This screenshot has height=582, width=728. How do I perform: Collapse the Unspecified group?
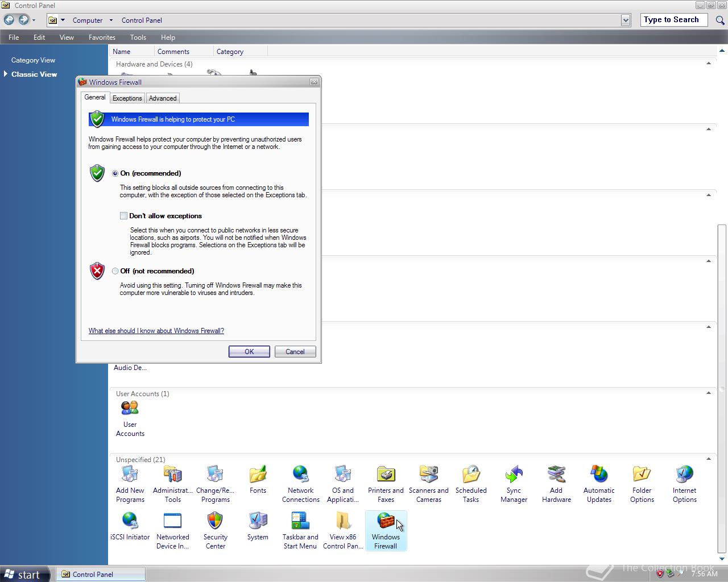(x=709, y=459)
